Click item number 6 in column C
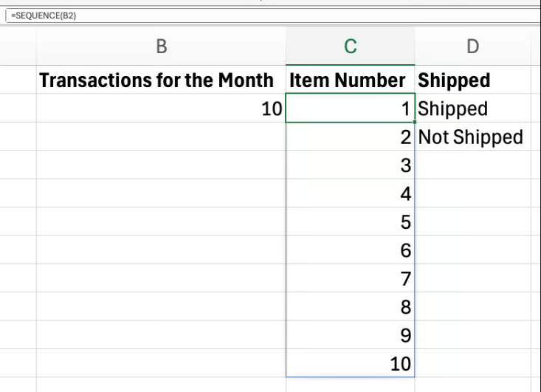Screen dimensions: 541x392 [x=351, y=250]
